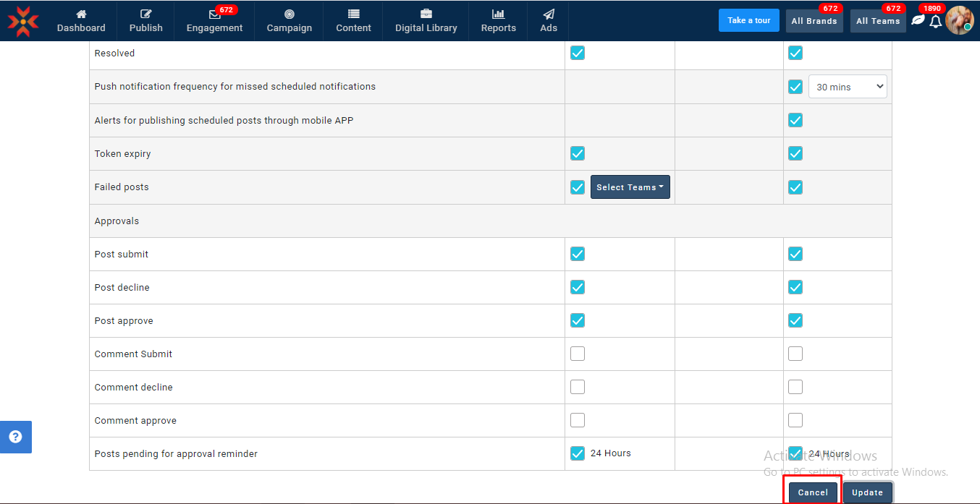Screen dimensions: 980x504
Task: Expand the 30 mins frequency dropdown
Action: (847, 87)
